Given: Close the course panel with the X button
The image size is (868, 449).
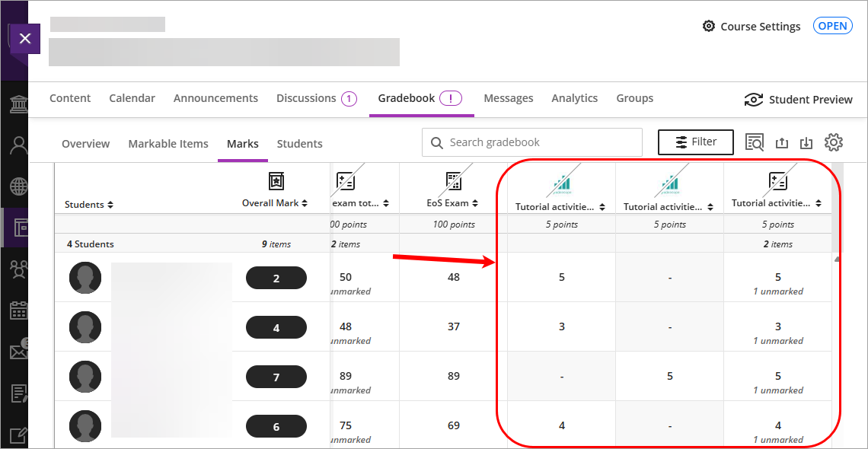Looking at the screenshot, I should coord(24,38).
